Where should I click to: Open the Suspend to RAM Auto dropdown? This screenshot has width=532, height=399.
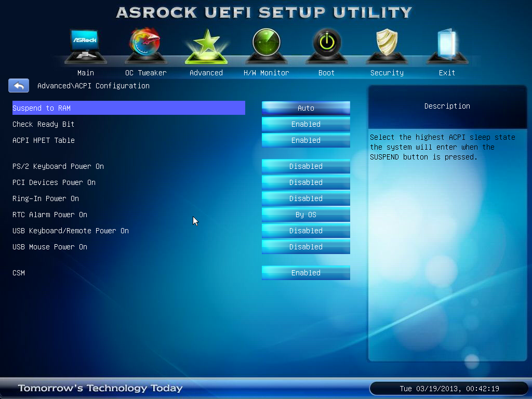pyautogui.click(x=305, y=108)
